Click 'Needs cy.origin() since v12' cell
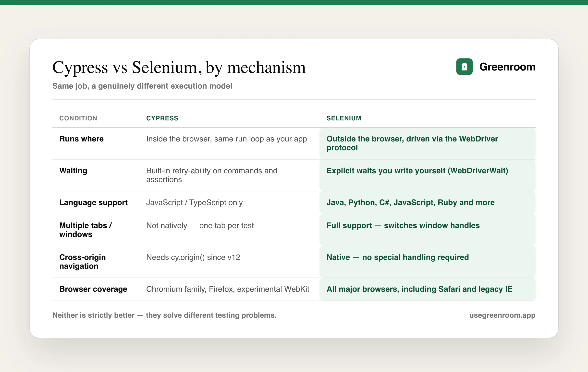Viewport: 588px width, 372px height. pyautogui.click(x=193, y=257)
